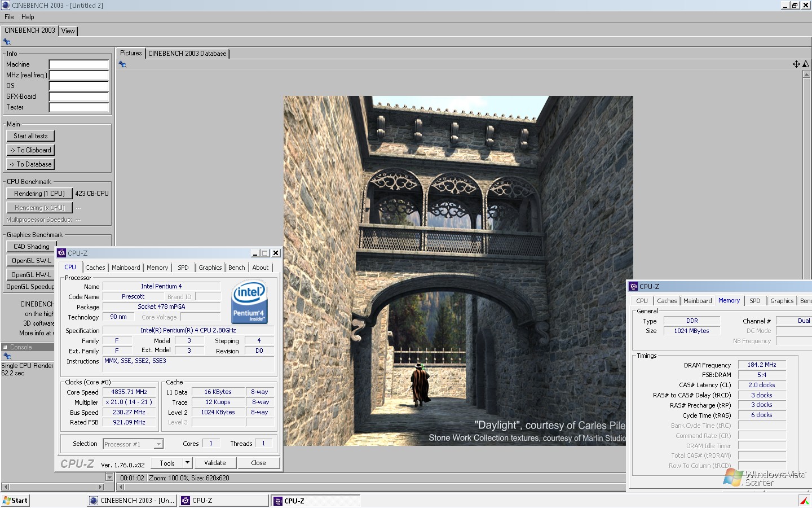The width and height of the screenshot is (812, 508).
Task: Click the OpenGL SW-L button
Action: coord(30,261)
